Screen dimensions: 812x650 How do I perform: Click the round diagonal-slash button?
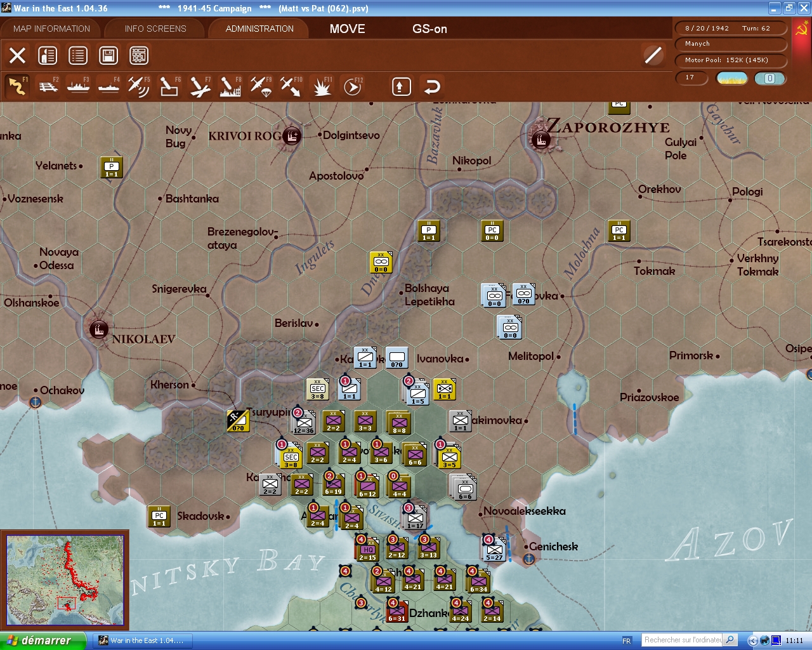pyautogui.click(x=653, y=55)
